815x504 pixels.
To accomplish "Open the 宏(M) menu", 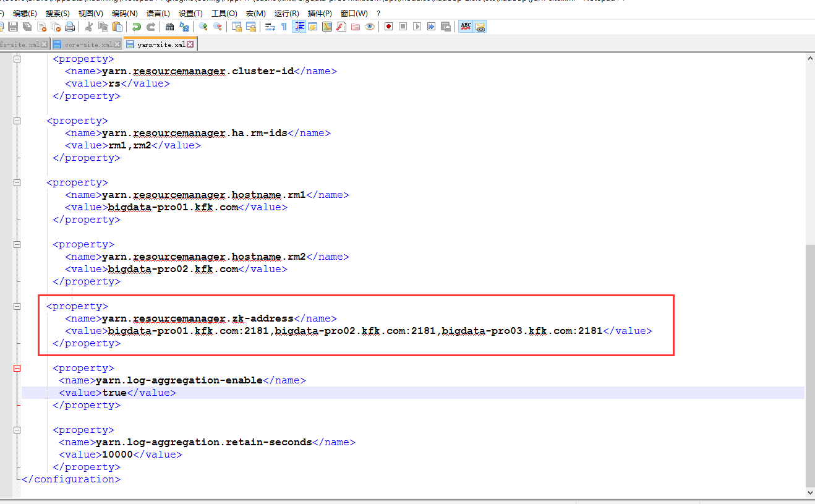I will pyautogui.click(x=255, y=13).
